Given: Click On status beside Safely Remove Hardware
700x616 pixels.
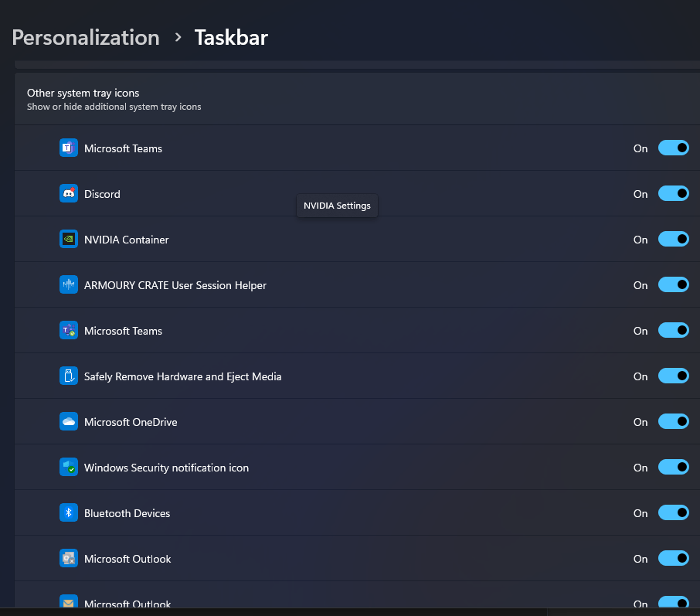Looking at the screenshot, I should pos(641,376).
